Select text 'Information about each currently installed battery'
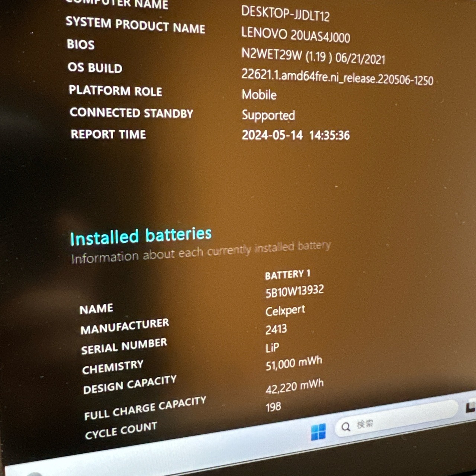The image size is (476, 476). [x=201, y=252]
